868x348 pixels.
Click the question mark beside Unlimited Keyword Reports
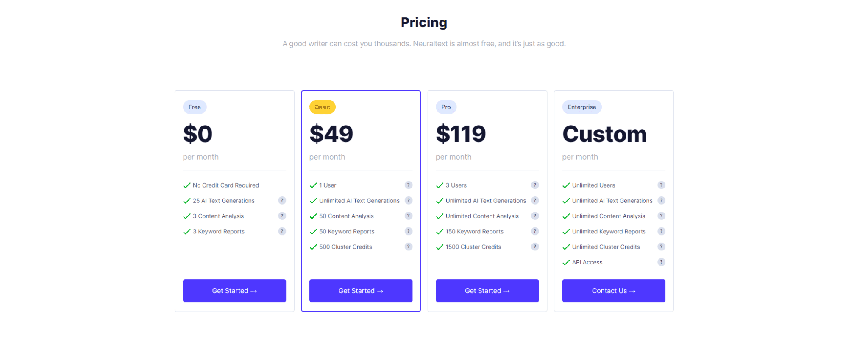(661, 231)
